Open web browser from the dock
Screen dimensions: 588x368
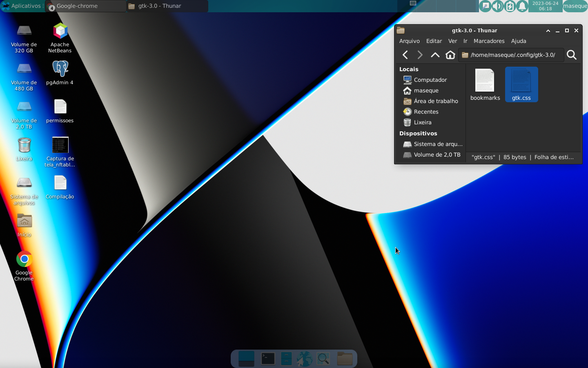click(304, 359)
